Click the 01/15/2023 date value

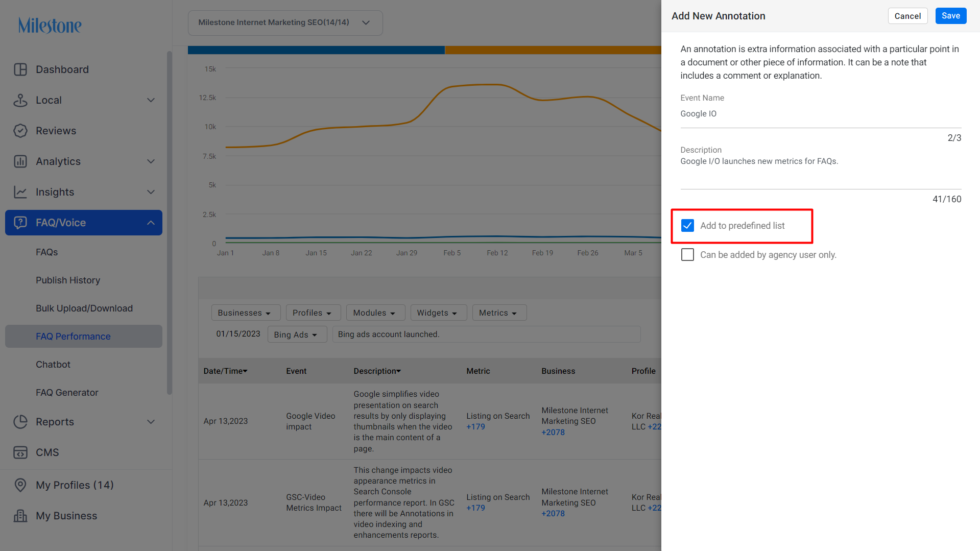point(238,334)
